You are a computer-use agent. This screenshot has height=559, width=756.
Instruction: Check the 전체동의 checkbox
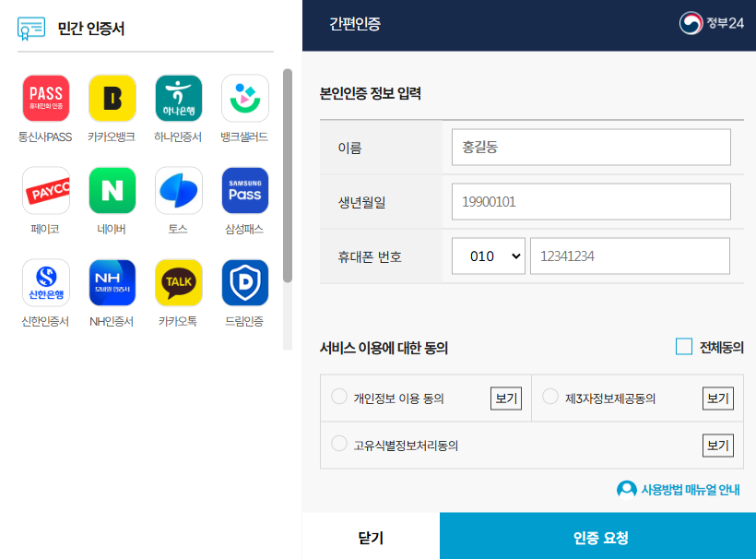(x=684, y=346)
